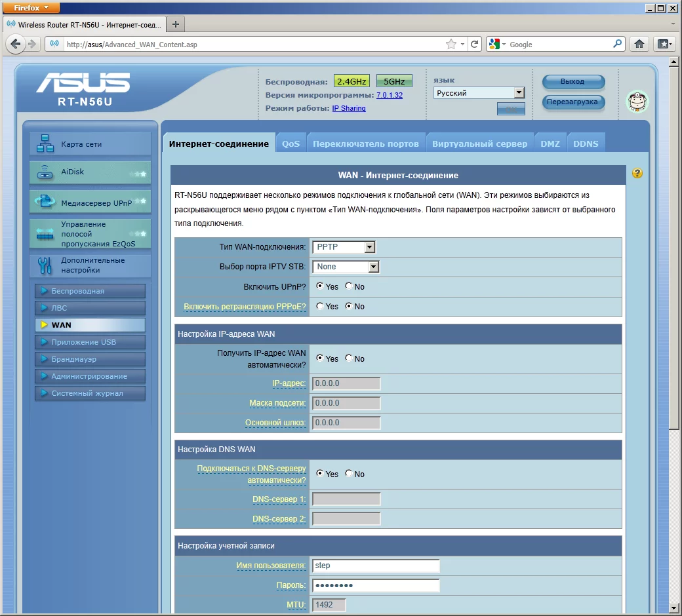Image resolution: width=682 pixels, height=616 pixels.
Task: Open a new browser tab with plus
Action: 176,24
